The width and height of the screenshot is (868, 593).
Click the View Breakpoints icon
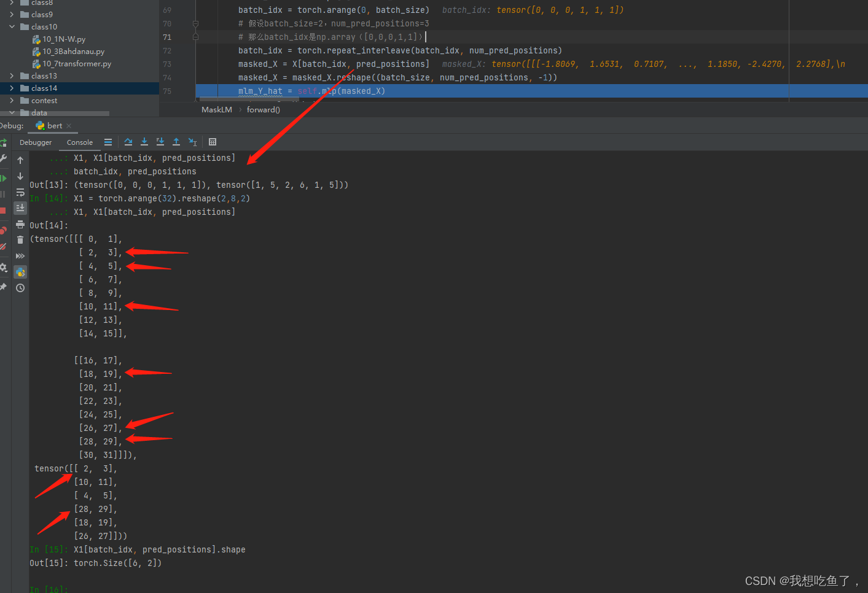(x=3, y=230)
